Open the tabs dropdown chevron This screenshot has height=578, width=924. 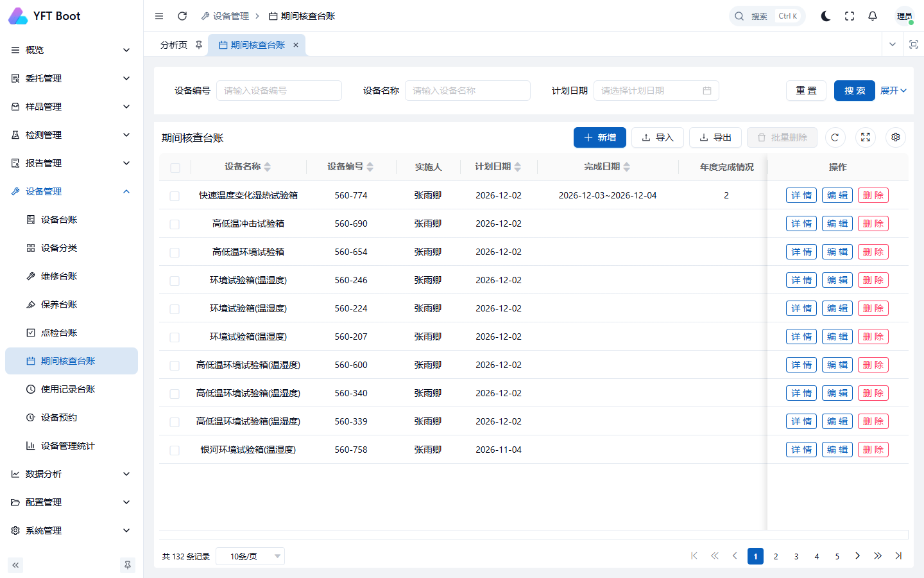pos(893,44)
